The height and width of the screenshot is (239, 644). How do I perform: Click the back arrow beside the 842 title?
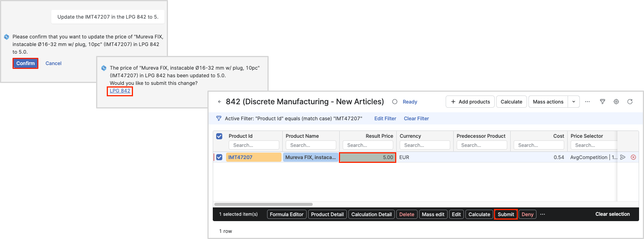tap(220, 102)
